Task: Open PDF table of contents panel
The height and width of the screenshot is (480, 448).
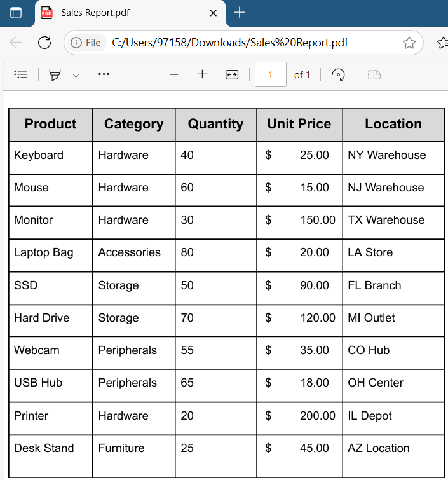Action: tap(21, 74)
